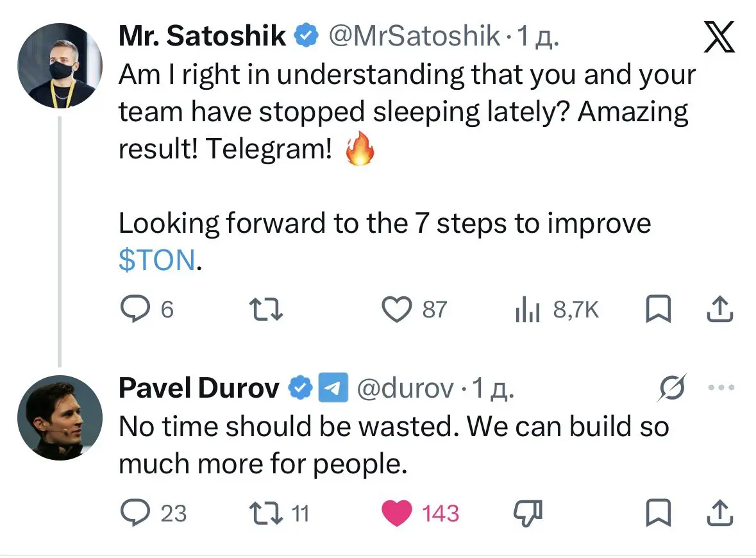Image resolution: width=756 pixels, height=558 pixels.
Task: Click the Telegram affiliate badge next to Durov
Action: click(333, 388)
